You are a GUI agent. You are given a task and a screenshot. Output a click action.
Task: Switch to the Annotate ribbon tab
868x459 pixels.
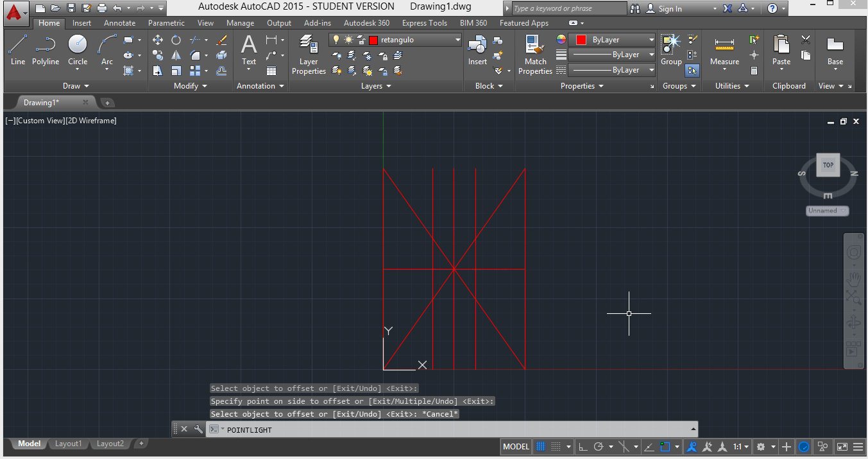(x=120, y=23)
